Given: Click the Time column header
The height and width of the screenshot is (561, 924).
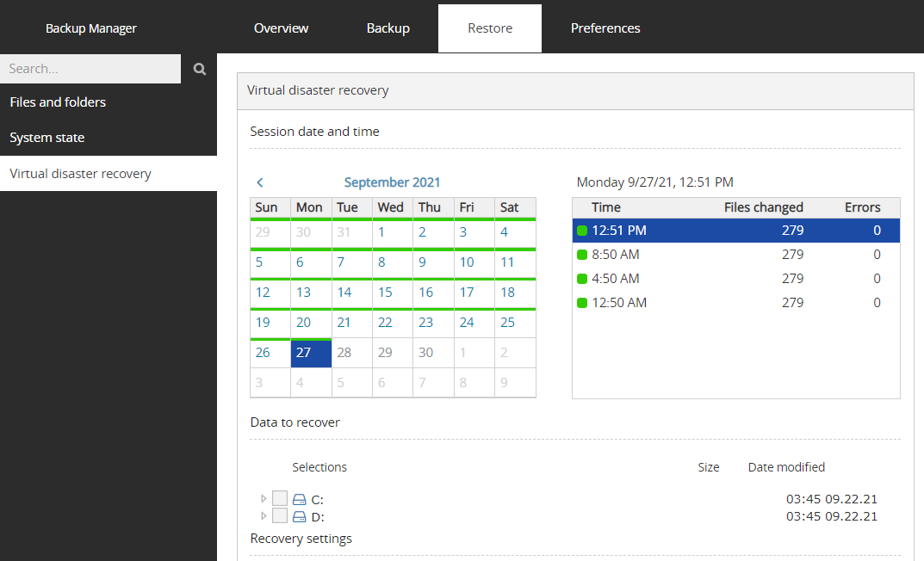Looking at the screenshot, I should (605, 207).
